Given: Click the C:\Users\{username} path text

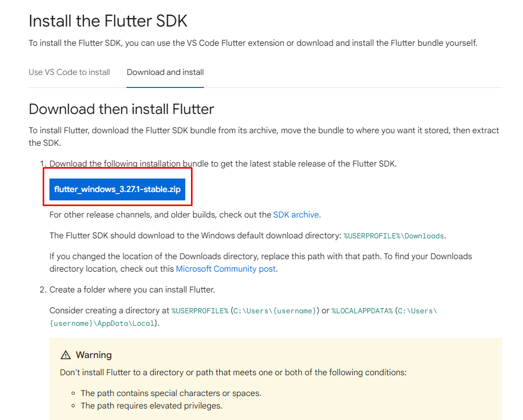Looking at the screenshot, I should (275, 311).
